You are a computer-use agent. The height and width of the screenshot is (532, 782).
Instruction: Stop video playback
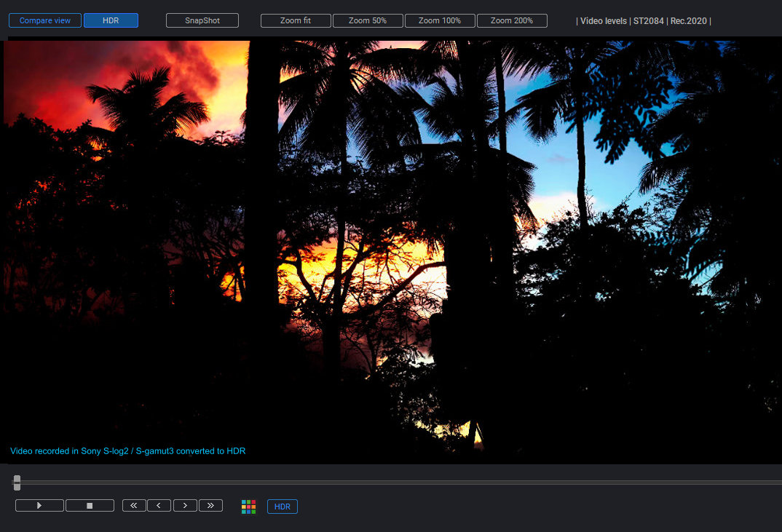[x=90, y=506]
